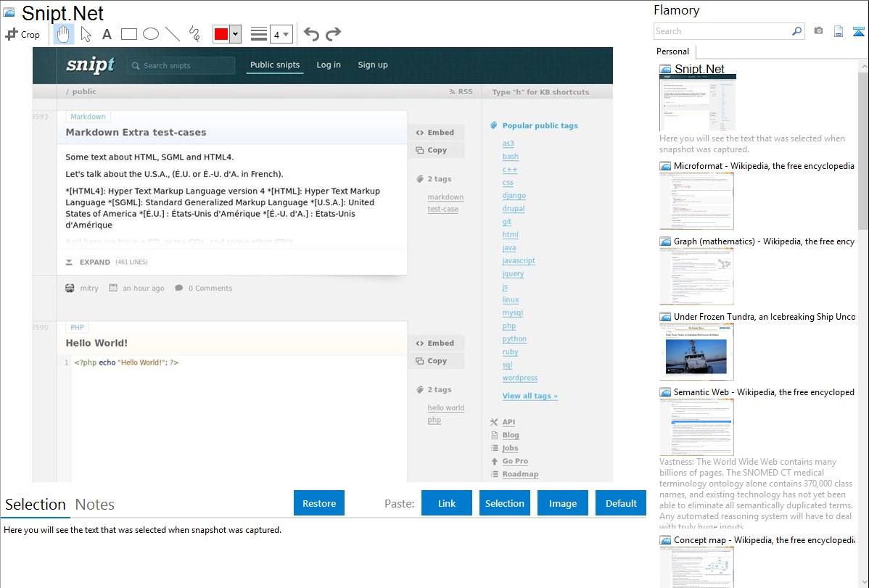Open the Go Pro link

pyautogui.click(x=515, y=461)
